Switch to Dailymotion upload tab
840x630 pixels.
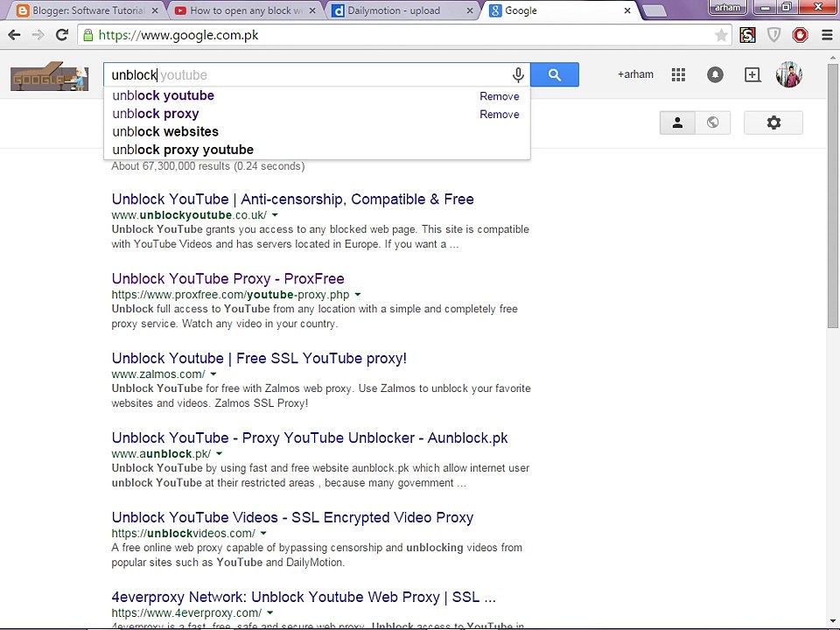(x=399, y=11)
